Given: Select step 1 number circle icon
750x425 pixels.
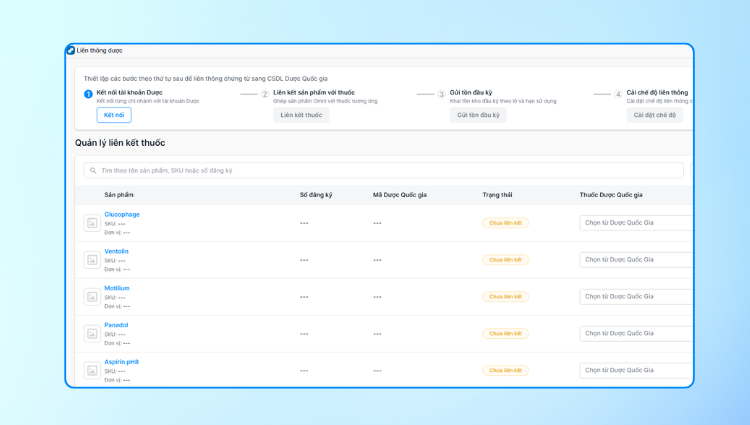Looking at the screenshot, I should point(88,94).
